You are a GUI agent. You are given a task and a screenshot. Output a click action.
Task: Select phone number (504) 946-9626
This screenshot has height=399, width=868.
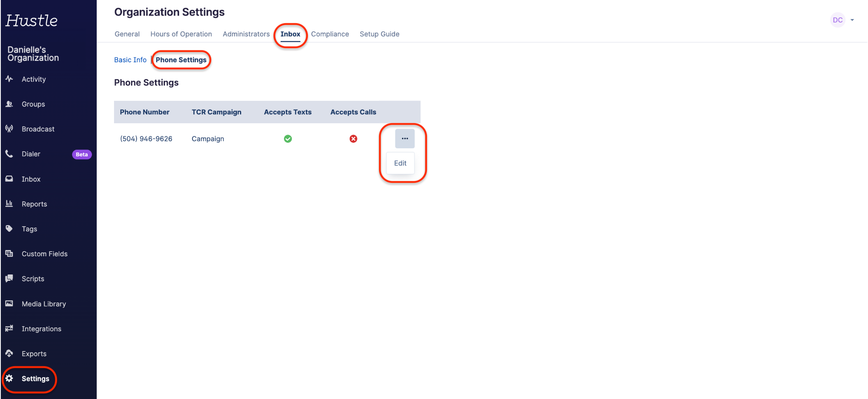pos(146,139)
